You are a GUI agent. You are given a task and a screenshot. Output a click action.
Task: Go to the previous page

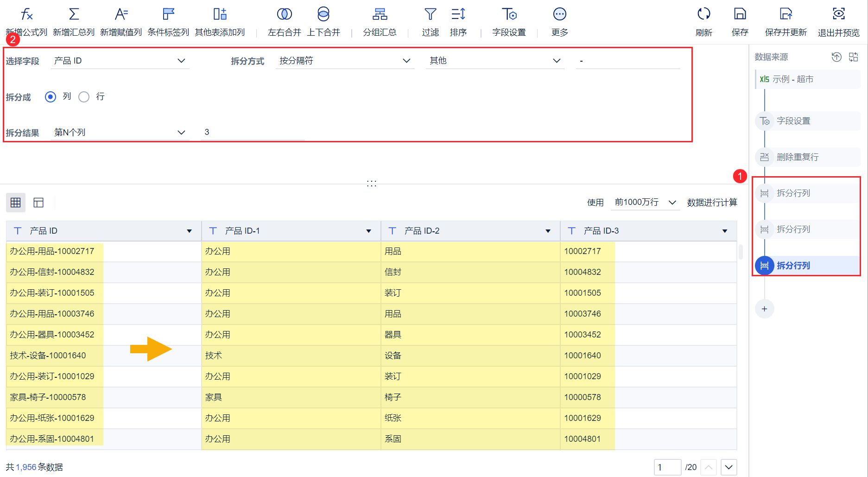[709, 467]
